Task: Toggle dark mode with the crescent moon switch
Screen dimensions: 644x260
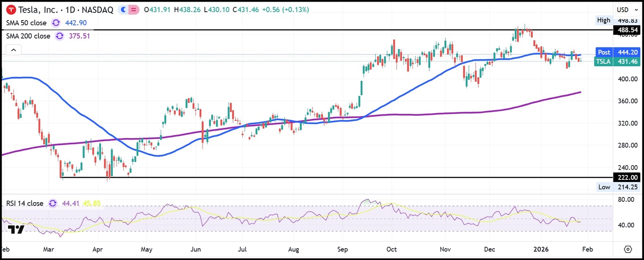Action: coord(122,9)
